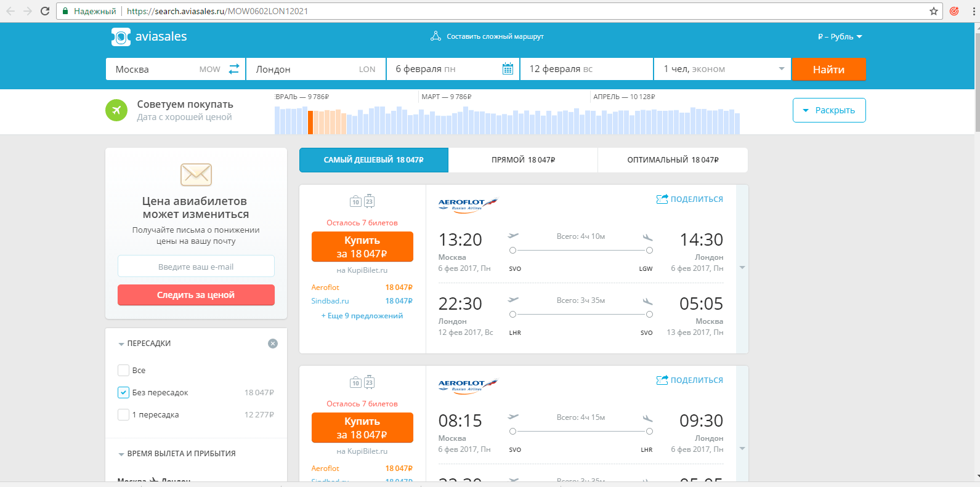Click 'Найти' search button
Viewport: 980px width, 487px height.
(828, 69)
